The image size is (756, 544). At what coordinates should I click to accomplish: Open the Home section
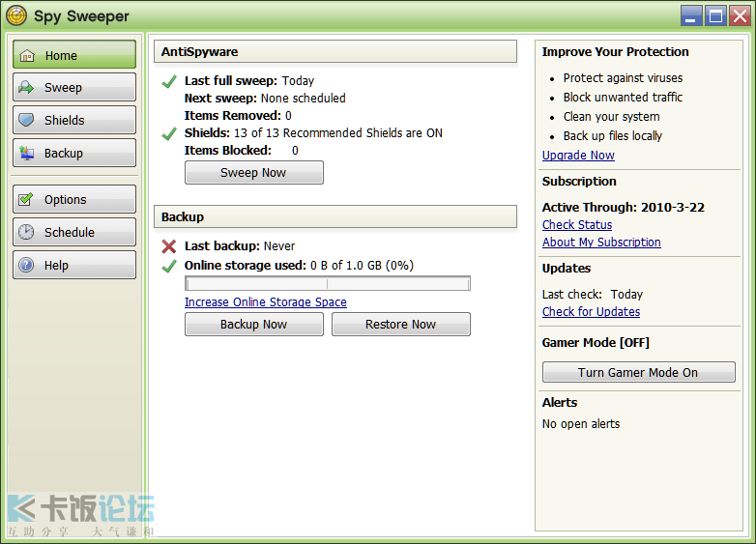(74, 54)
